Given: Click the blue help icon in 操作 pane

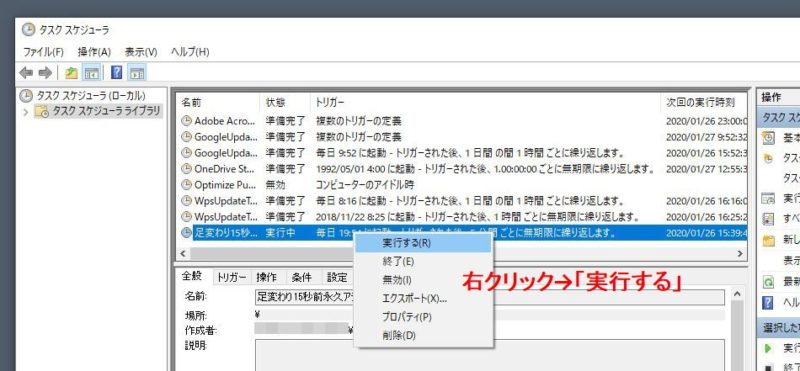Looking at the screenshot, I should pos(768,302).
